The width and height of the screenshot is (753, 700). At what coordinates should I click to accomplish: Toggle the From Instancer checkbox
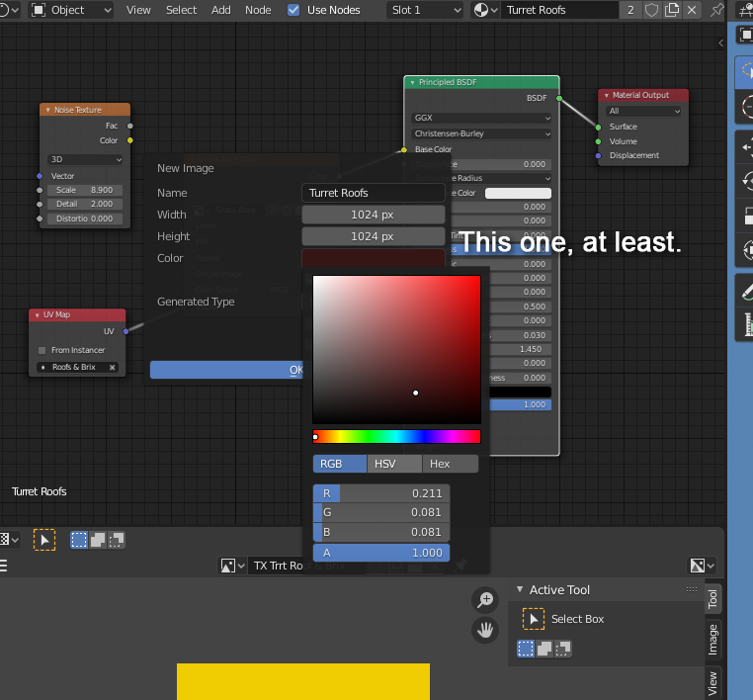tap(42, 350)
